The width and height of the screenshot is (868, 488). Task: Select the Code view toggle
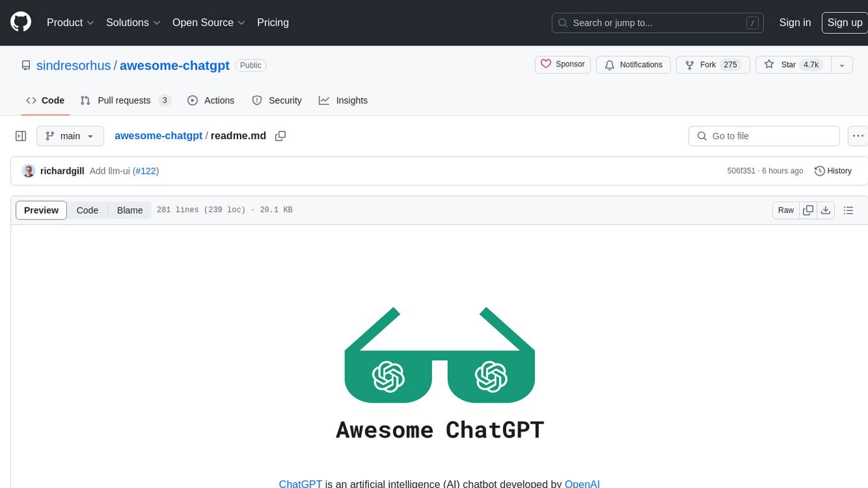87,210
